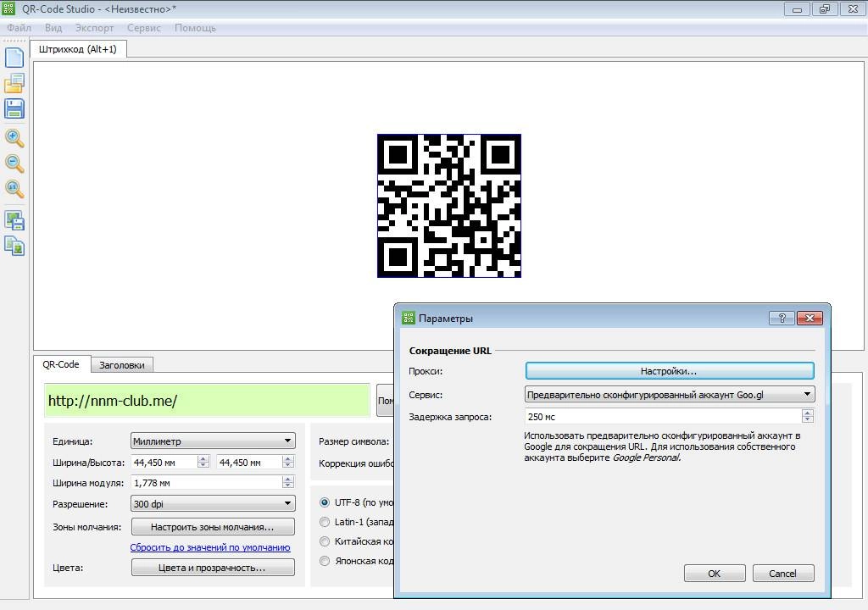Image resolution: width=868 pixels, height=610 pixels.
Task: Select the Штрихкод (Alt+1) tab
Action: pyautogui.click(x=78, y=49)
